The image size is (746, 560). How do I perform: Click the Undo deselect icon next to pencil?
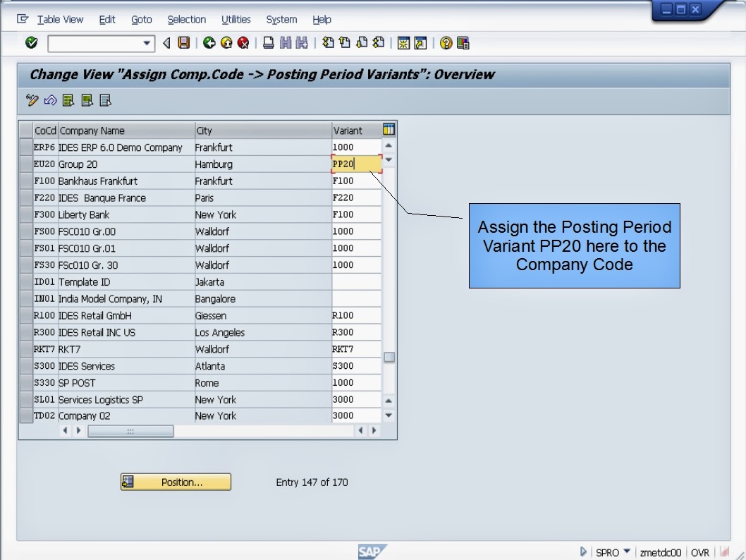[x=49, y=100]
